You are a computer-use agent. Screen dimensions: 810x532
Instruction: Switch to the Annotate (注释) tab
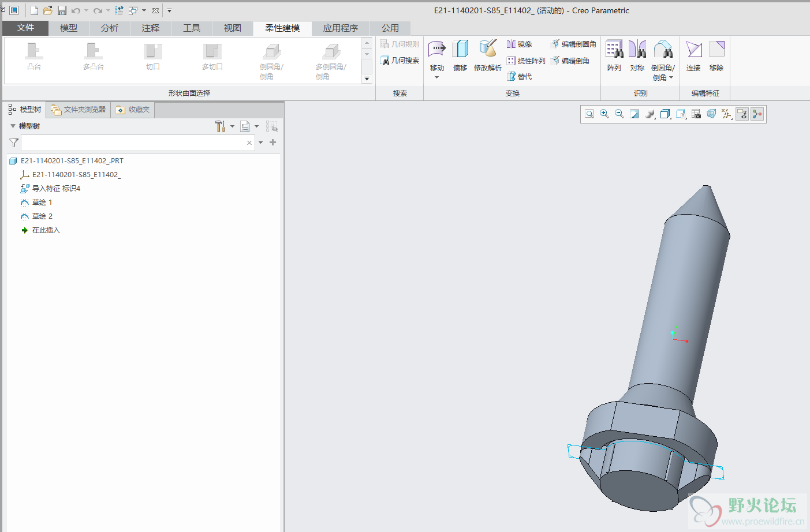coord(151,28)
